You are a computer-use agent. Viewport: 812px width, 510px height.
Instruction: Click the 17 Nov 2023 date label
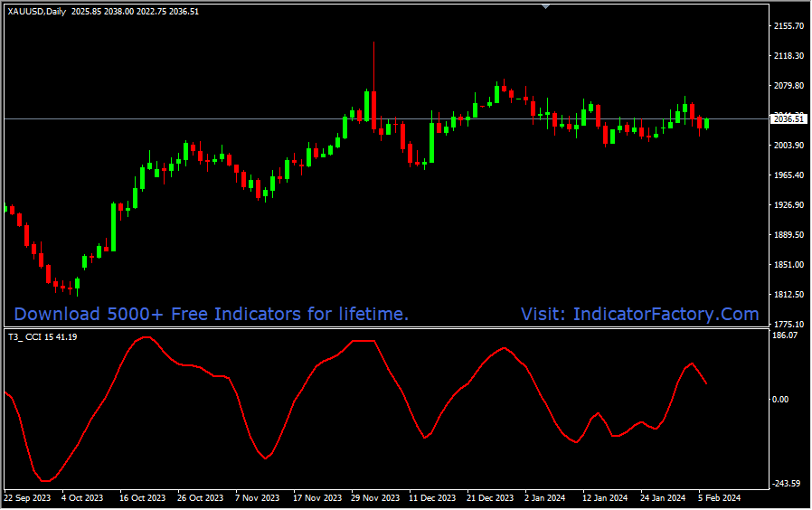[317, 498]
